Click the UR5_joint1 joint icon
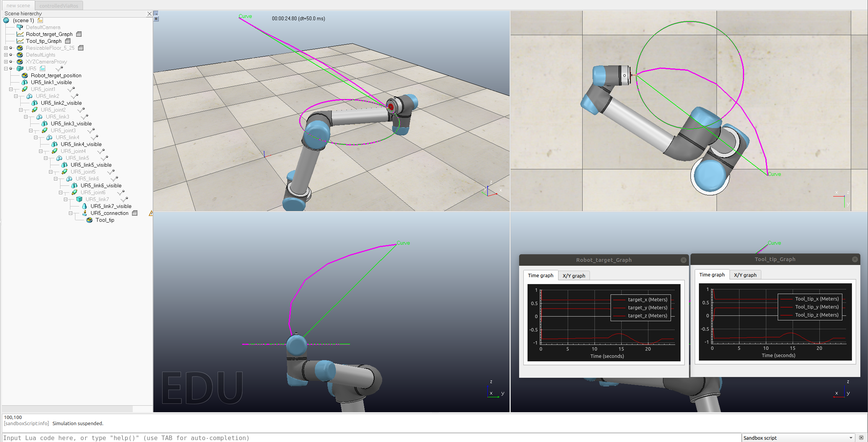The image size is (868, 442). coord(25,89)
